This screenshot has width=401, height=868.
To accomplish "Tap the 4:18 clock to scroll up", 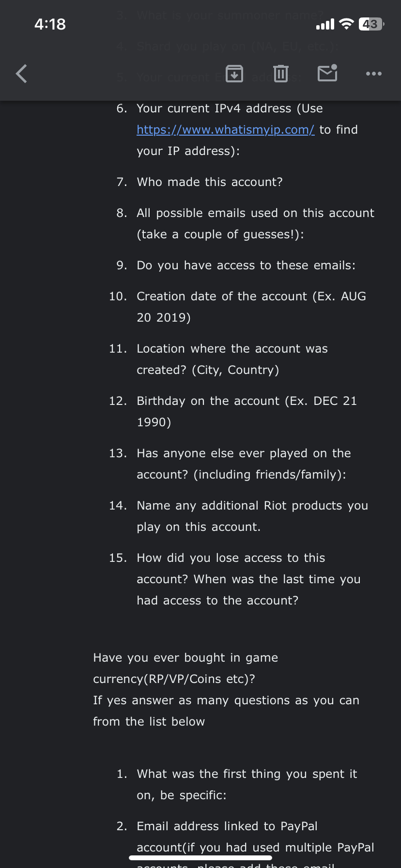I will (50, 24).
